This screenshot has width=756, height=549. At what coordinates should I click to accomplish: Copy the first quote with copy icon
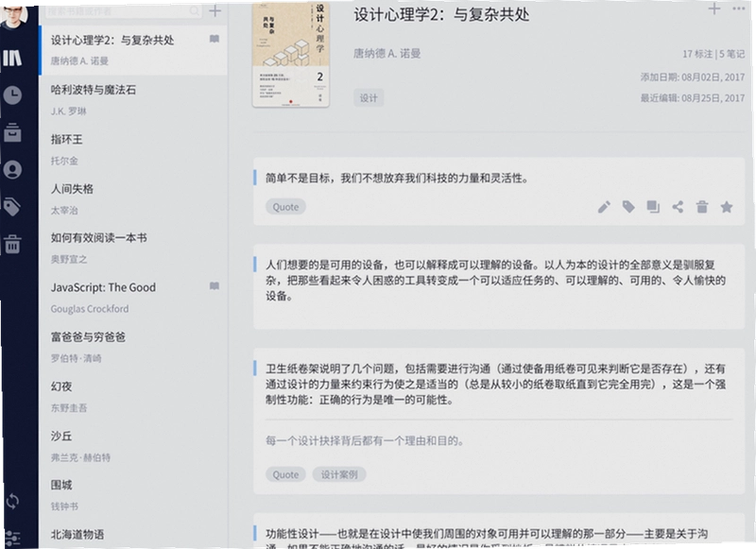click(653, 207)
